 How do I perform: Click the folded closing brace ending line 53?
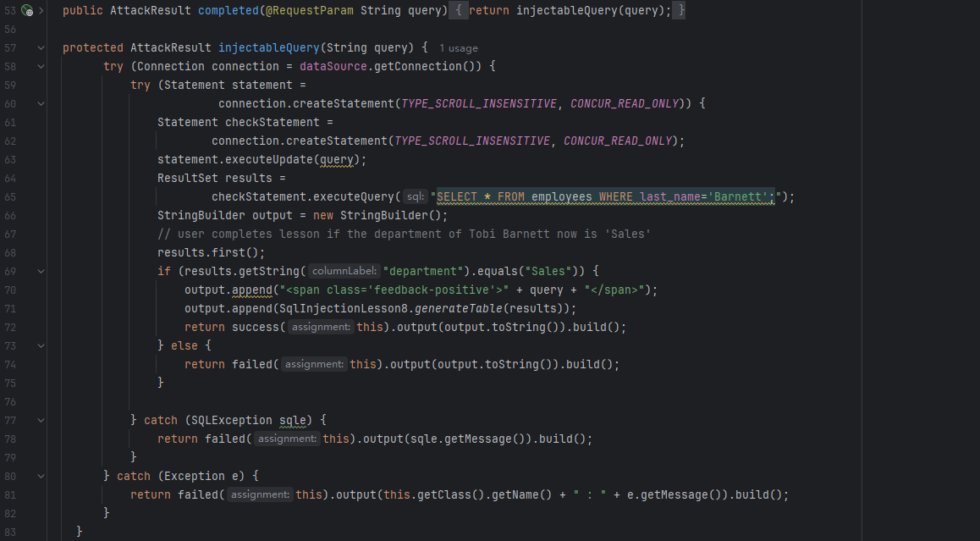pyautogui.click(x=680, y=11)
